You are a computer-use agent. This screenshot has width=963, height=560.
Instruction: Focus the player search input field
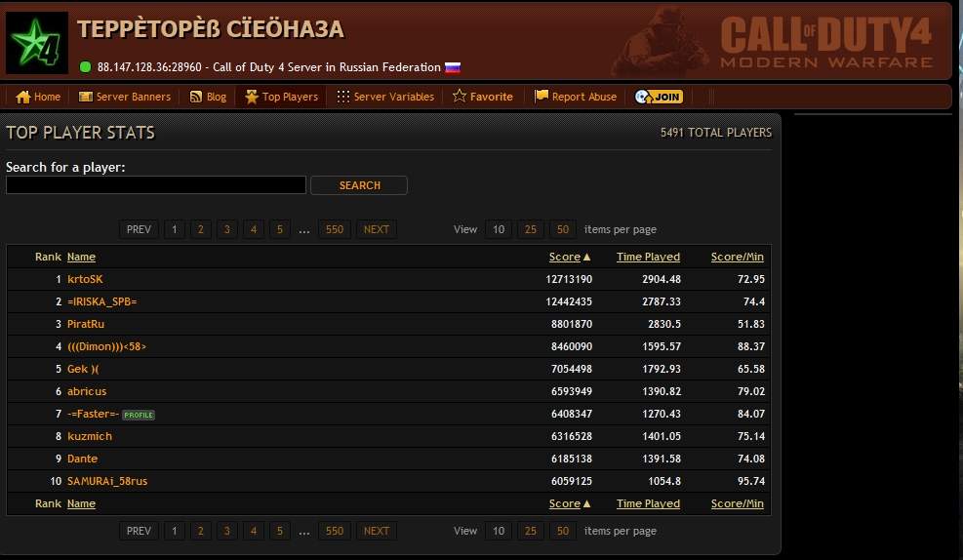(x=156, y=185)
